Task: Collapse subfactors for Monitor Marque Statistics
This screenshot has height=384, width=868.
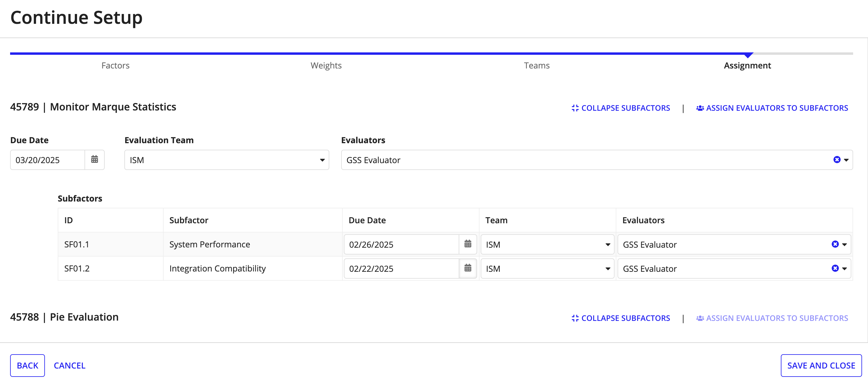Action: pos(621,108)
